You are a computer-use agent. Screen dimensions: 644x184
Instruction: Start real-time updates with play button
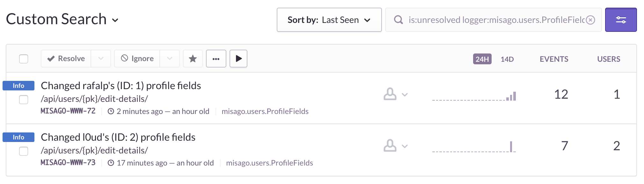pos(238,59)
